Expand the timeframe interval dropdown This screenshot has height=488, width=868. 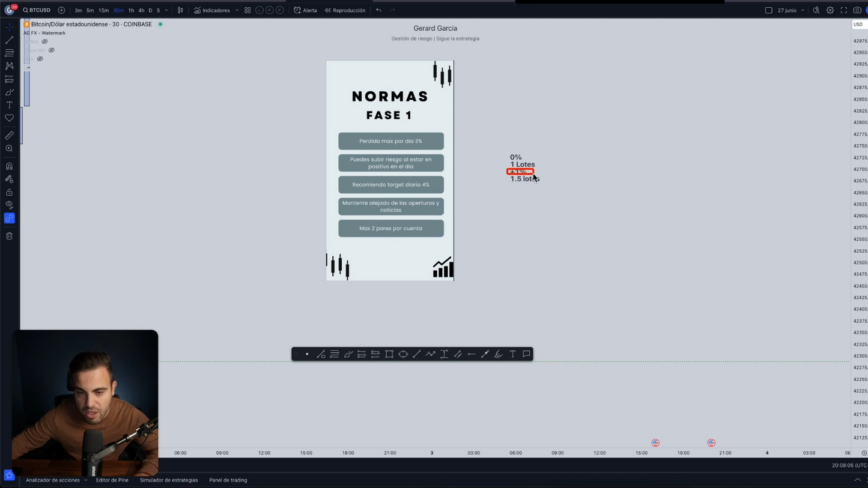coord(166,10)
